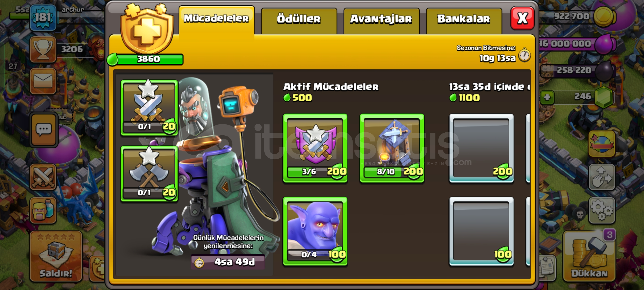The image size is (644, 290).
Task: Open the mail envelope inbox icon
Action: (43, 81)
